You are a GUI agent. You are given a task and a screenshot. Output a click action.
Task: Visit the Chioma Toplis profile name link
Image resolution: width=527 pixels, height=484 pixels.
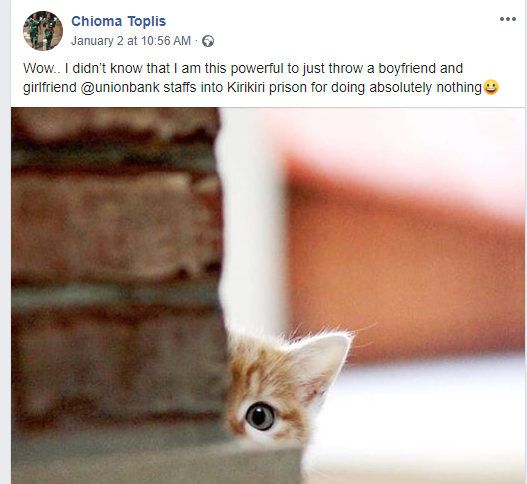click(x=118, y=21)
